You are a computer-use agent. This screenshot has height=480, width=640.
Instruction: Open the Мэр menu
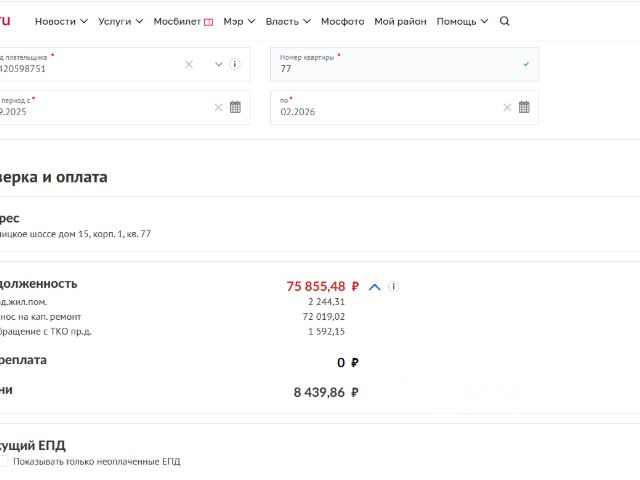(x=239, y=21)
